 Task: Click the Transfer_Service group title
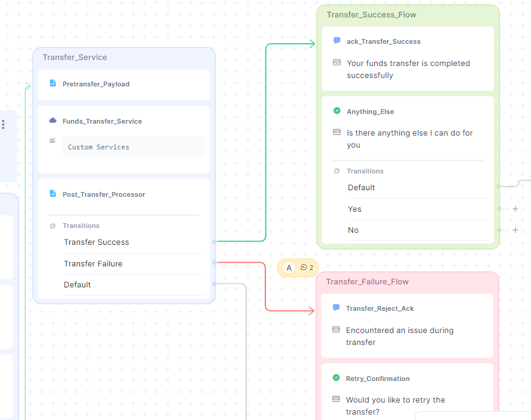[74, 58]
